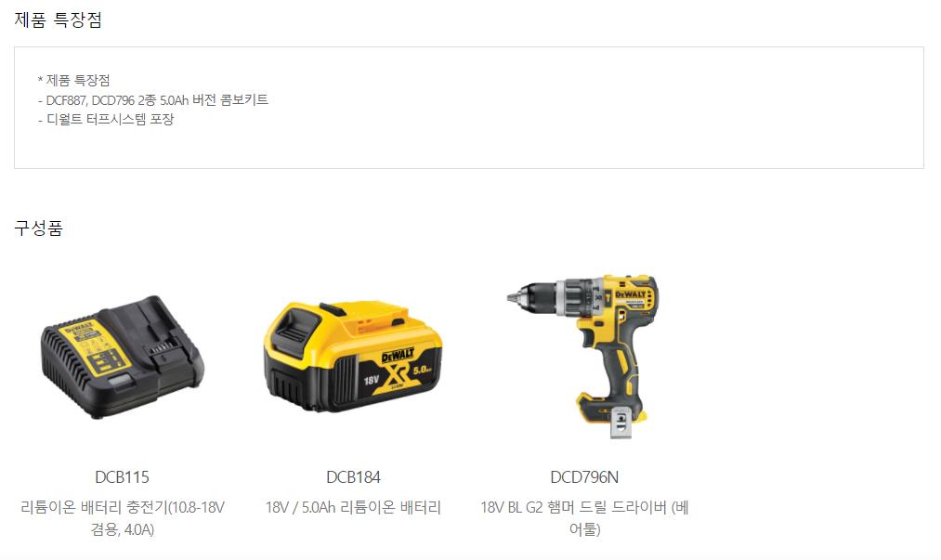
Task: Click the yellow label panel on the charger
Action: tap(96, 350)
